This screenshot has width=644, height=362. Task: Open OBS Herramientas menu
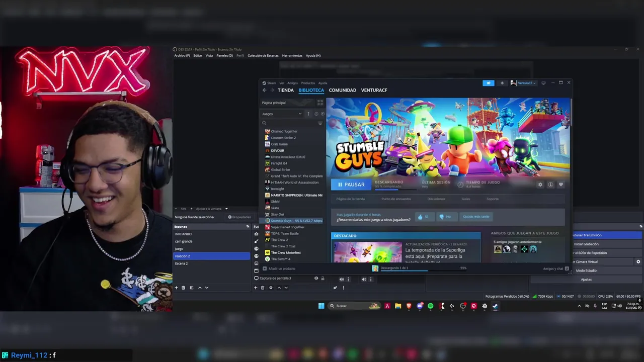point(292,55)
